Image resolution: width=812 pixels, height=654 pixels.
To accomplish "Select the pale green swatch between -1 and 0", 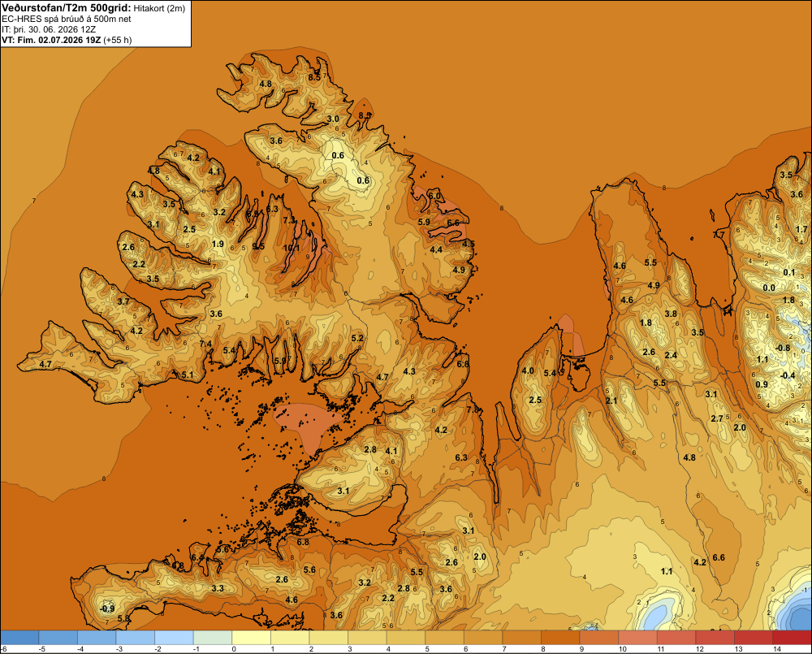I will [213, 638].
